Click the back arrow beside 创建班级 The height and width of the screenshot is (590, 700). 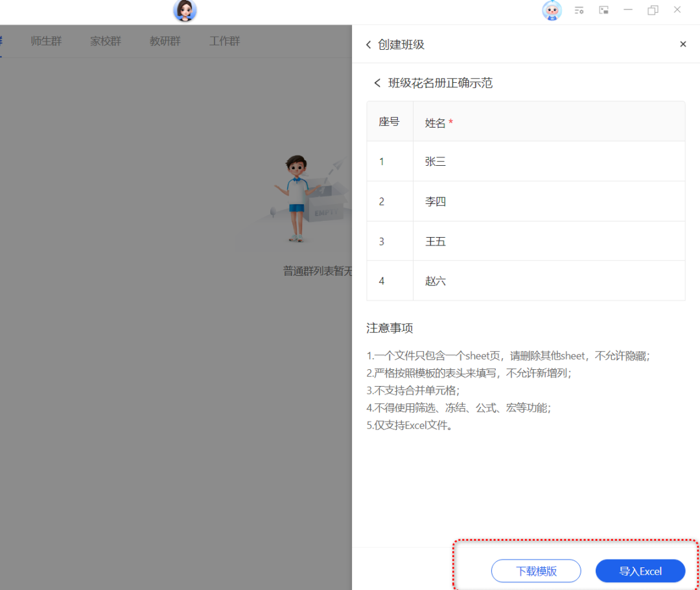tap(367, 44)
